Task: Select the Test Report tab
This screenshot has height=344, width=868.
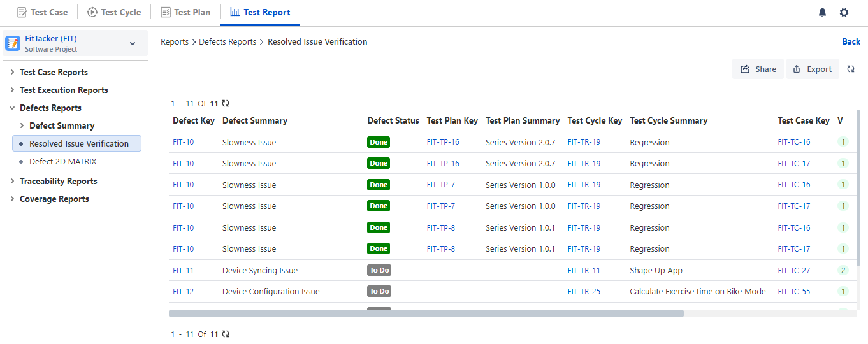Action: point(260,12)
